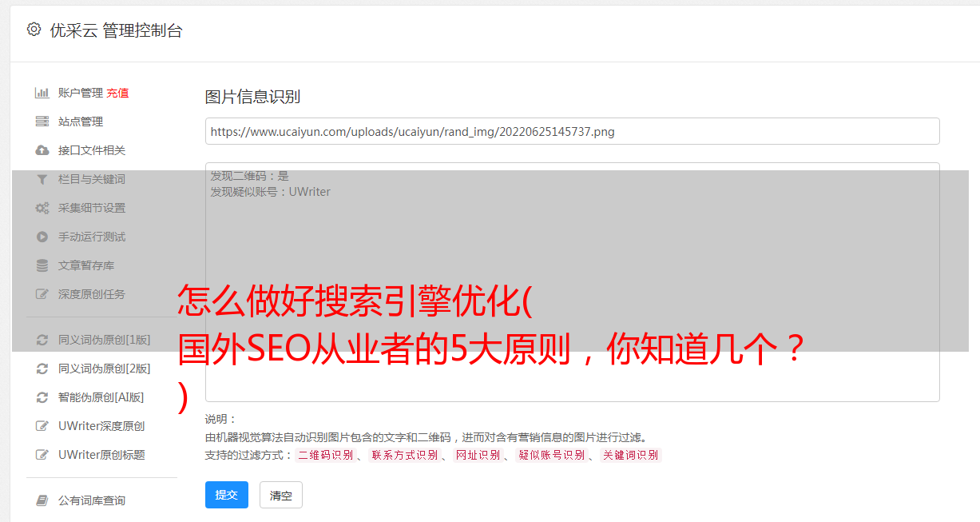Click the 疑似账号识别 filter tag

pos(551,455)
